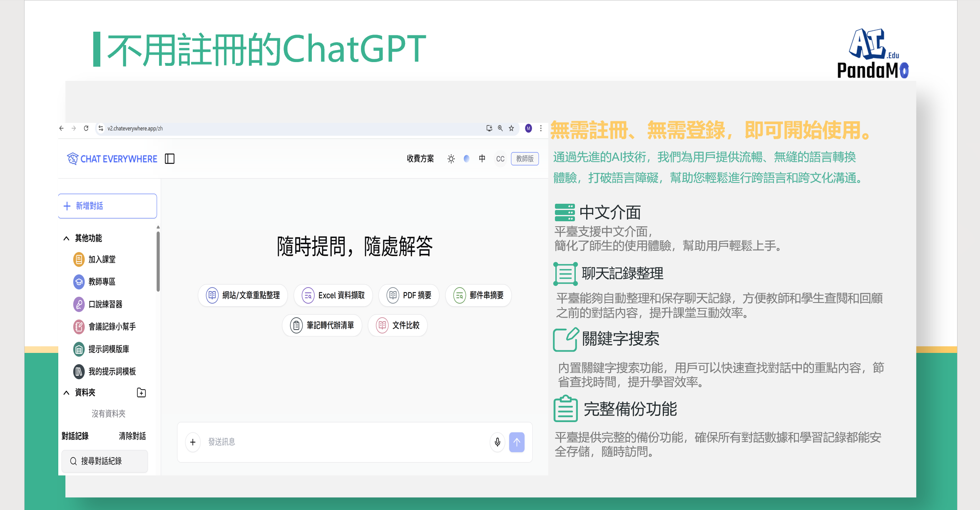Enable light mode via the sun icon
Viewport: 980px width, 510px height.
(x=451, y=159)
